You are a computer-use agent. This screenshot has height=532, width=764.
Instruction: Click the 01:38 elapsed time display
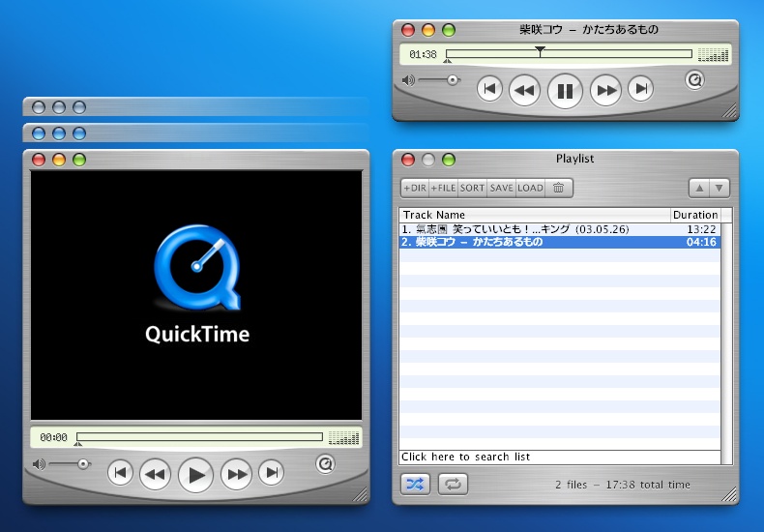coord(423,54)
